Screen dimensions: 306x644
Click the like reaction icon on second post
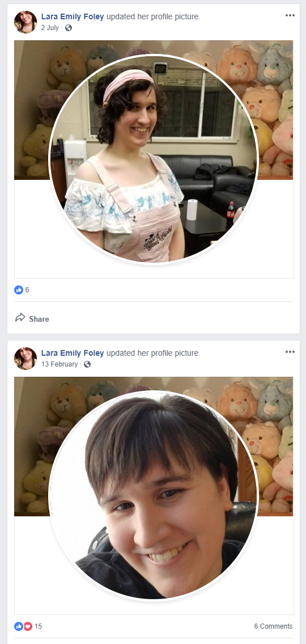tap(19, 626)
